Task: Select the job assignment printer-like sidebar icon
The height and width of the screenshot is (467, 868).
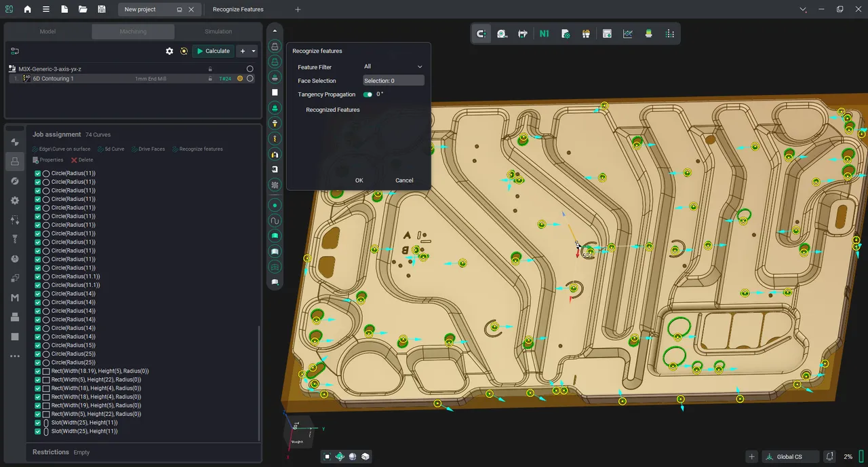Action: 15,162
